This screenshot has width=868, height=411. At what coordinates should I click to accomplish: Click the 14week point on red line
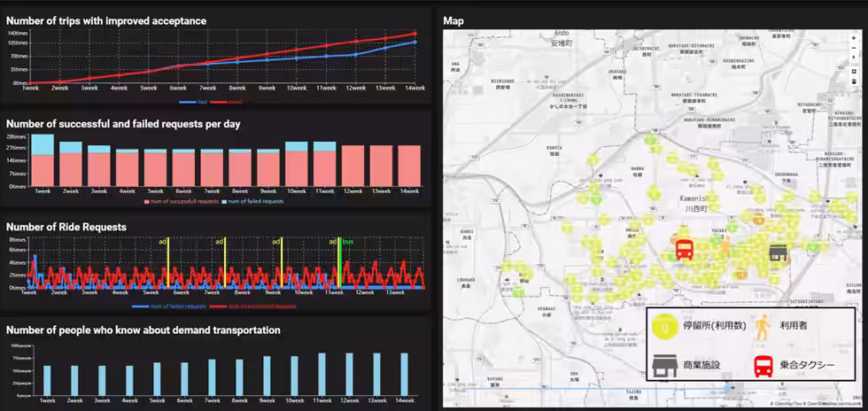point(415,35)
